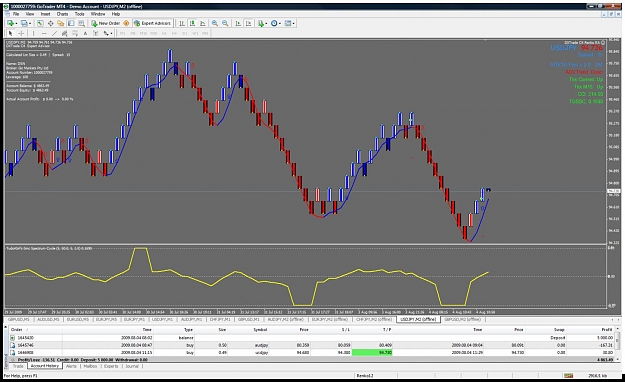Click the New Order button

[x=105, y=23]
